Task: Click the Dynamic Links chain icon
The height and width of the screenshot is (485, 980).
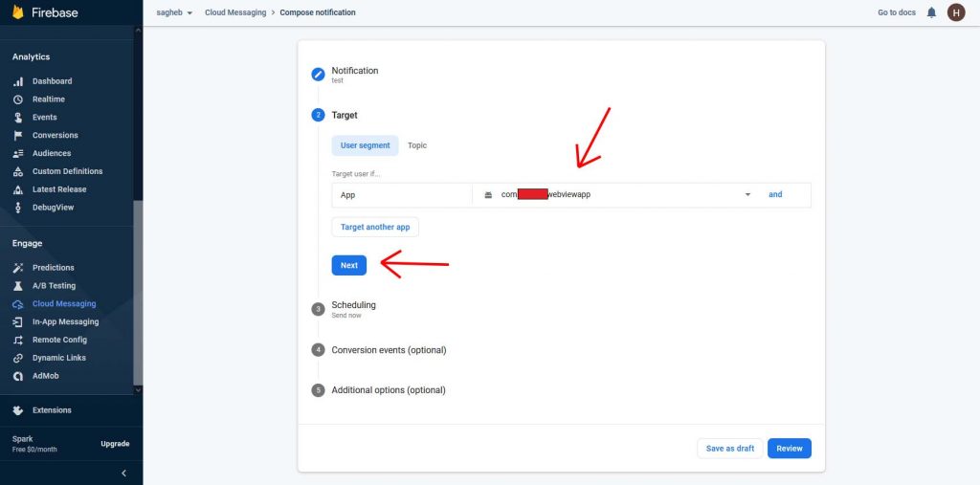Action: pyautogui.click(x=18, y=358)
